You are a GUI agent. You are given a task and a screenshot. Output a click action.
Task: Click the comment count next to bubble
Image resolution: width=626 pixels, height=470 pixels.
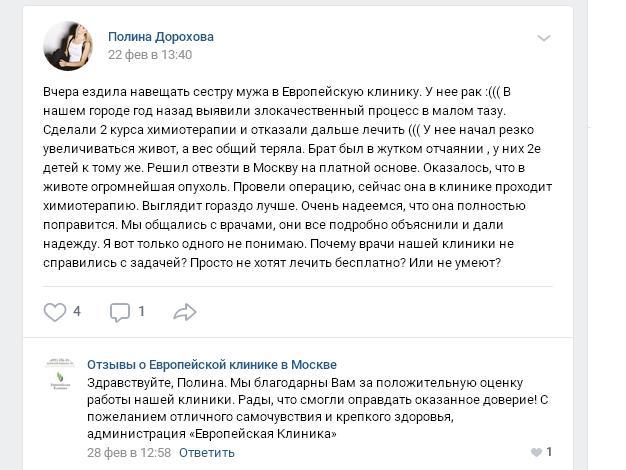coord(142,312)
